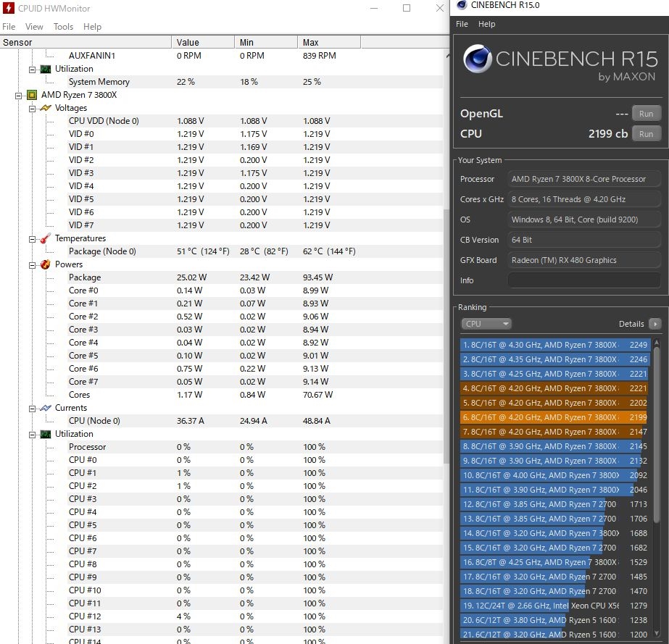
Task: Run the OpenGL benchmark
Action: (x=646, y=114)
